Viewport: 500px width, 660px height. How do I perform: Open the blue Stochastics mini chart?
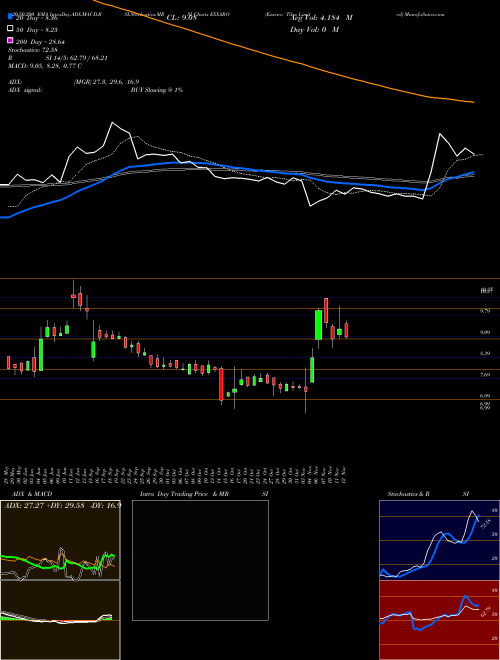click(x=439, y=540)
